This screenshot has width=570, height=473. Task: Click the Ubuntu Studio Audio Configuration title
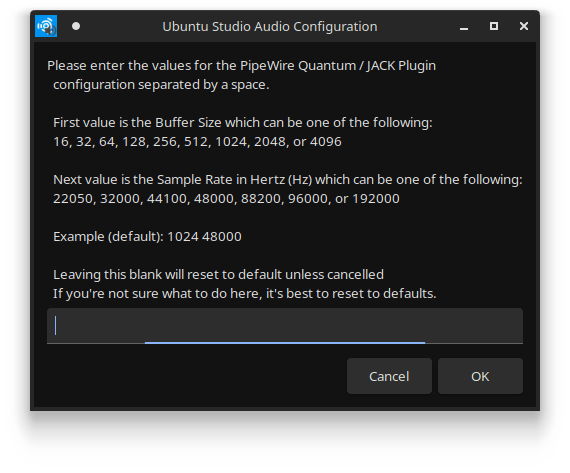coord(270,27)
